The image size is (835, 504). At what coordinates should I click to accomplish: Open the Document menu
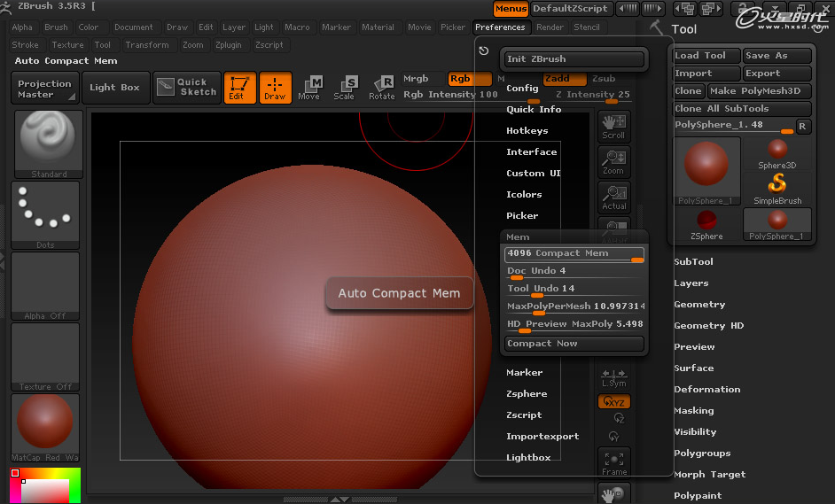(133, 27)
